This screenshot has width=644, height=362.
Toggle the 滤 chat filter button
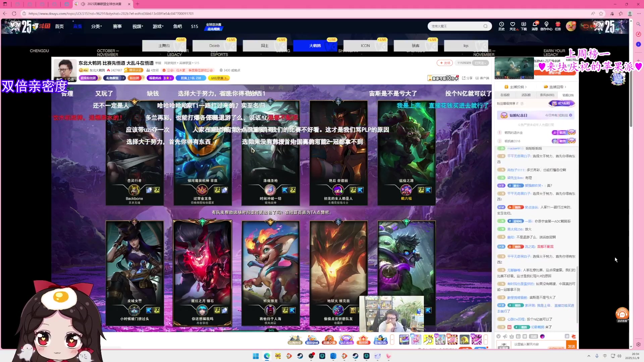click(567, 336)
